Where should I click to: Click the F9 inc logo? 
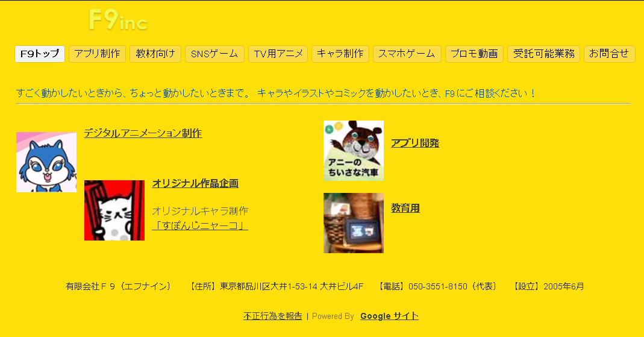tap(118, 20)
